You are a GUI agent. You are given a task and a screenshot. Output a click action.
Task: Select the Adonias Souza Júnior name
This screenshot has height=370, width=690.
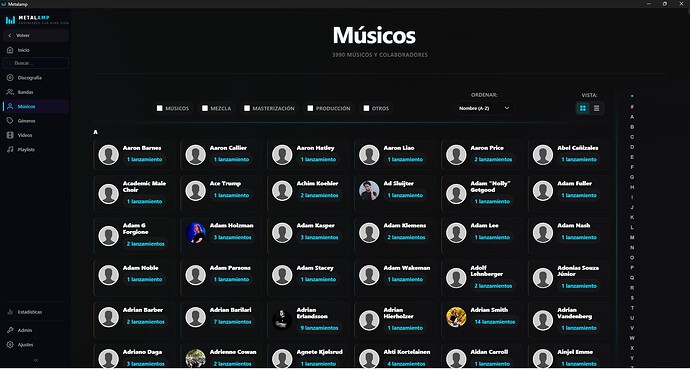tap(578, 271)
